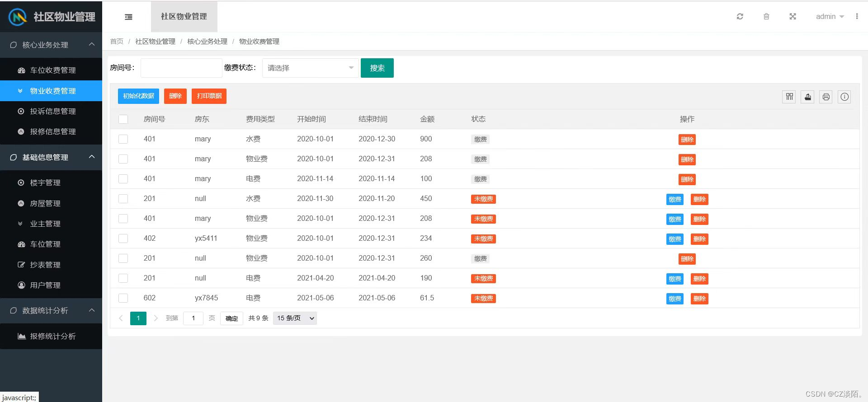Click the 用户管理 user icon
Image resolution: width=868 pixels, height=402 pixels.
pos(21,285)
